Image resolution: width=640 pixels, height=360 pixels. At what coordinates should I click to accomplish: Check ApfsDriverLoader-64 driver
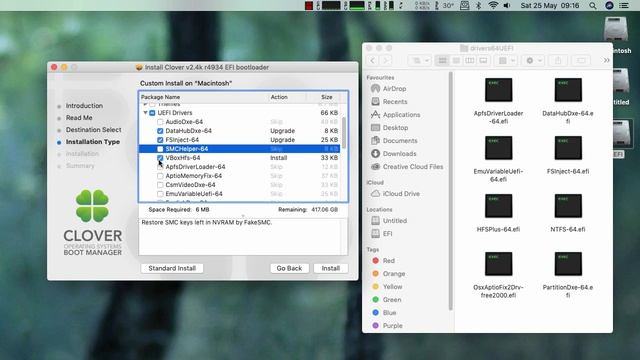(x=160, y=167)
